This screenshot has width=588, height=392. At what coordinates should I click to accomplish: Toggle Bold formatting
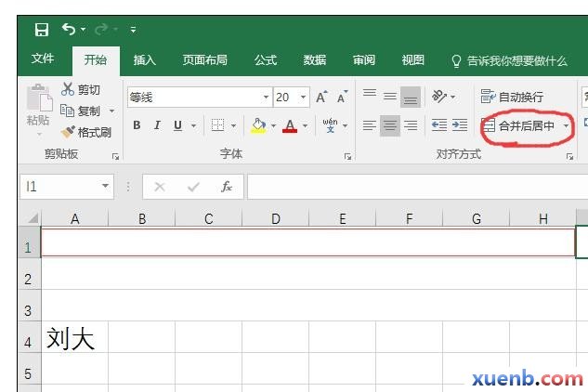point(137,125)
